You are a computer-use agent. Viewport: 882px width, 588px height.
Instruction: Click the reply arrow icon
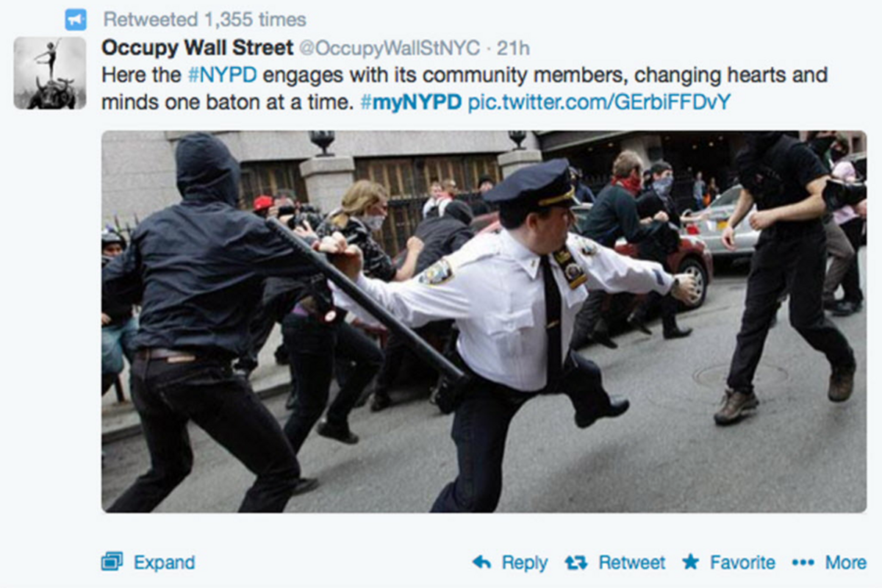coord(481,563)
